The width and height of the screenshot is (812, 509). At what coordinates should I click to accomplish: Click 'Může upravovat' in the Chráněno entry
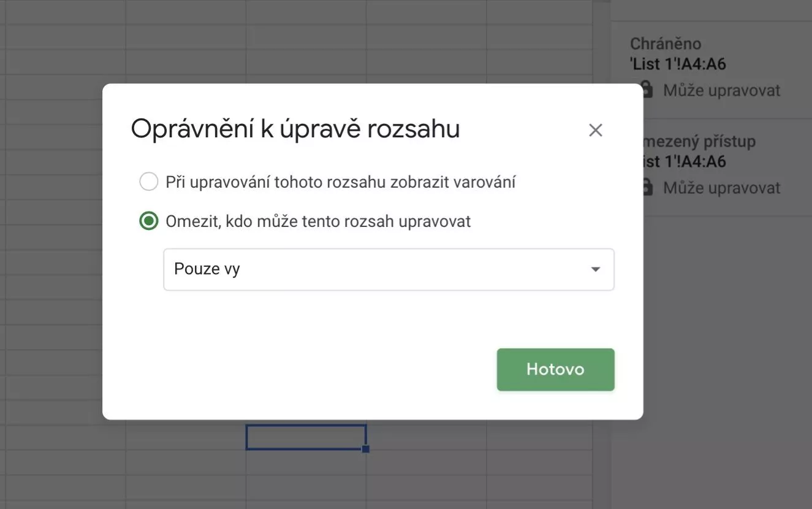[721, 91]
